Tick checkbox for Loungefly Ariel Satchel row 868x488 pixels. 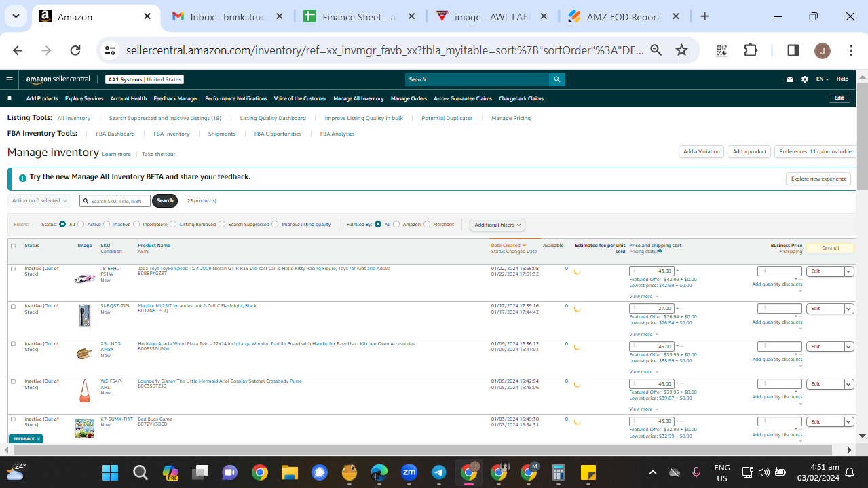click(13, 381)
